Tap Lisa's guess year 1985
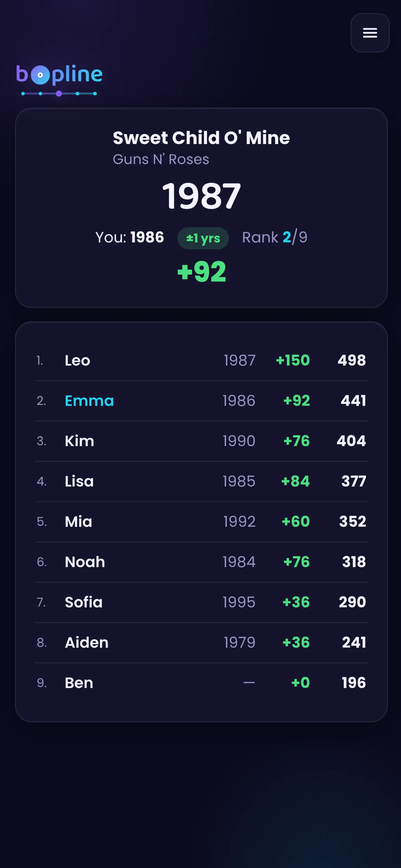This screenshot has width=401, height=868. pyautogui.click(x=239, y=481)
